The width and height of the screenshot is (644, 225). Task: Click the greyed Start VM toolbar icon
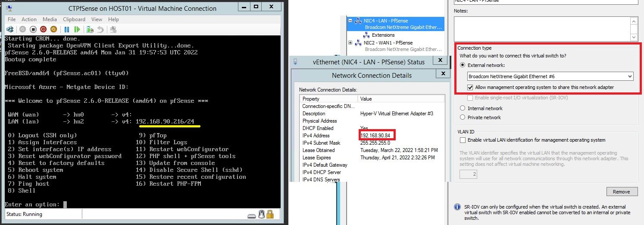(x=22, y=29)
